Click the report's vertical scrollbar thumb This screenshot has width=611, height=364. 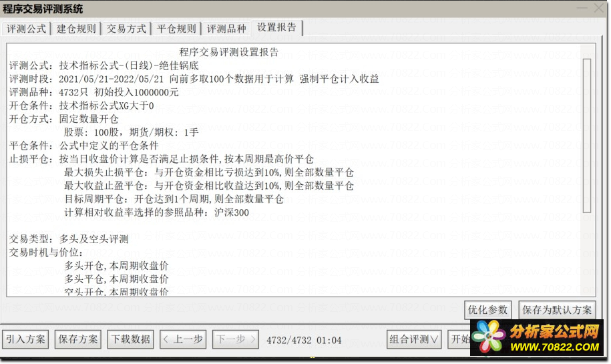pos(587,136)
